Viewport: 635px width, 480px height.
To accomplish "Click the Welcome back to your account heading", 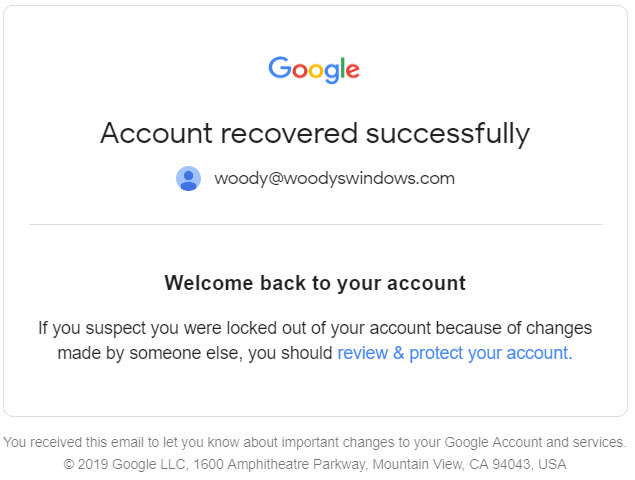I will [x=315, y=283].
